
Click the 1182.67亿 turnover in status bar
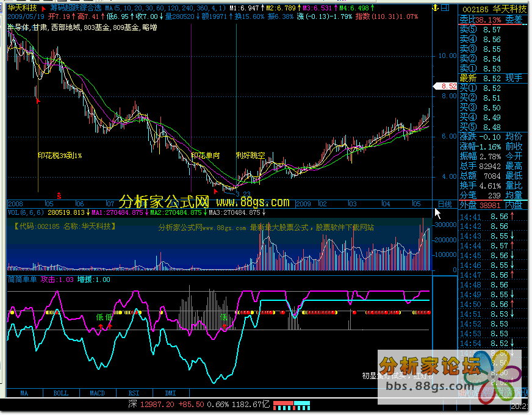[x=251, y=405]
